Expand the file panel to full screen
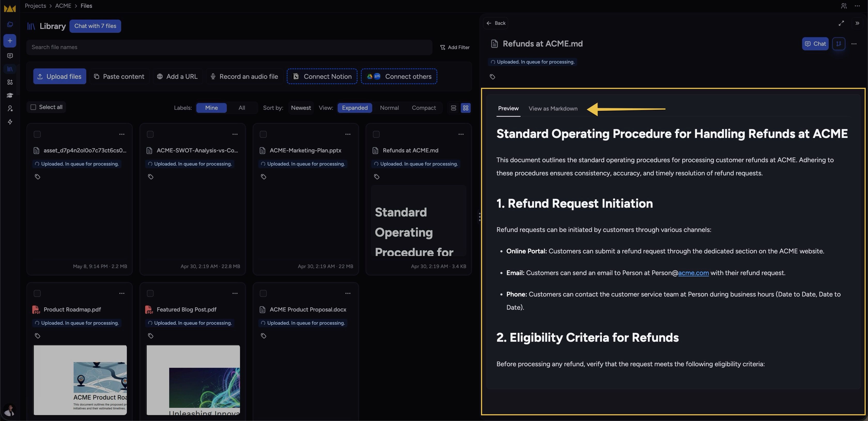The image size is (868, 421). point(841,23)
